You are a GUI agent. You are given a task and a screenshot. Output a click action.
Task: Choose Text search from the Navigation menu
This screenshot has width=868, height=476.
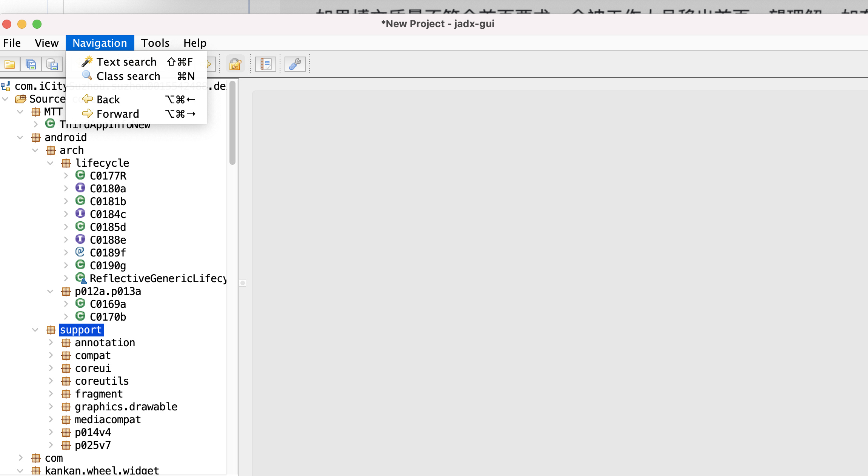(137, 61)
